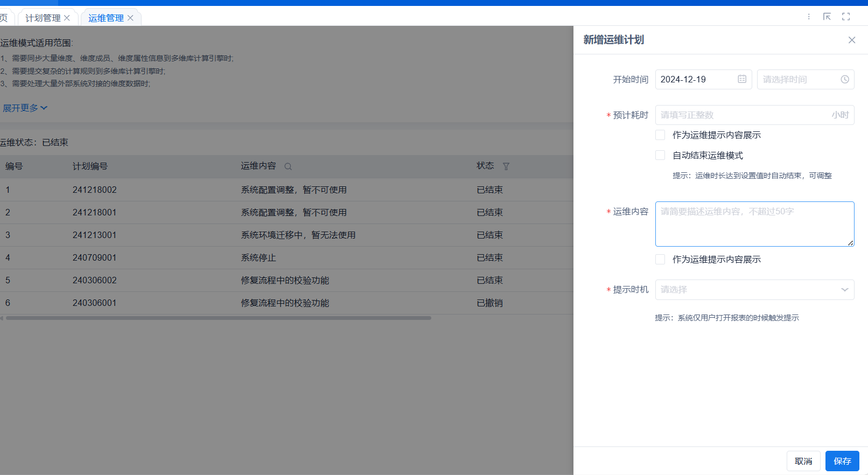This screenshot has width=868, height=475.
Task: Close the 新增运维计划 drawer panel
Action: [x=851, y=40]
